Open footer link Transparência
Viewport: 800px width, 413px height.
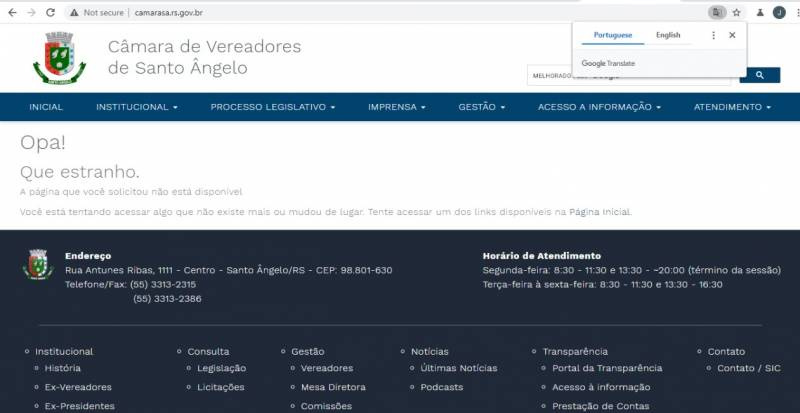[x=575, y=351]
